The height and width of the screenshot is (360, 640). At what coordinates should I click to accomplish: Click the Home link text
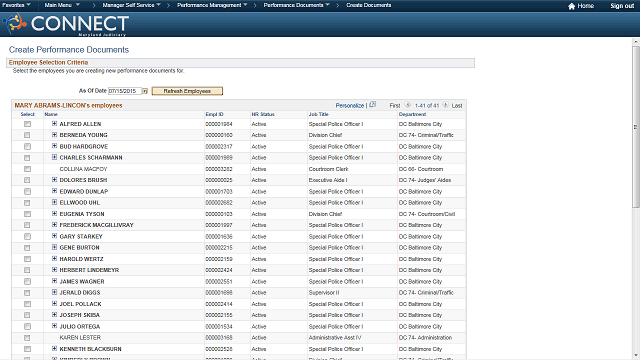586,6
